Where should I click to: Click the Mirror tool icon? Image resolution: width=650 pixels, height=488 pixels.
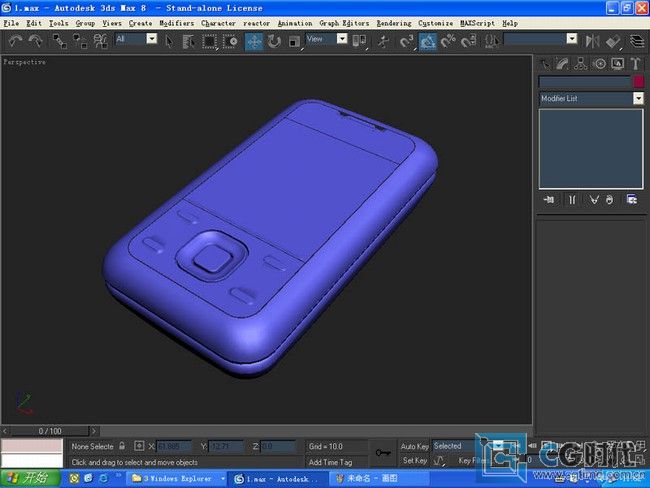tap(592, 41)
